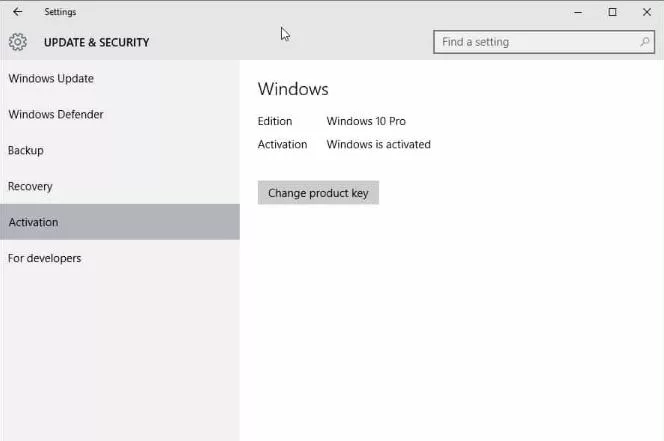Click the Activation label in content pane
The height and width of the screenshot is (441, 664).
pyautogui.click(x=282, y=144)
